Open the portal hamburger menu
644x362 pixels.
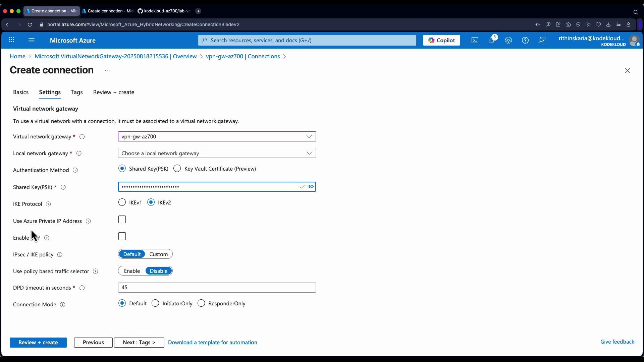pos(32,40)
